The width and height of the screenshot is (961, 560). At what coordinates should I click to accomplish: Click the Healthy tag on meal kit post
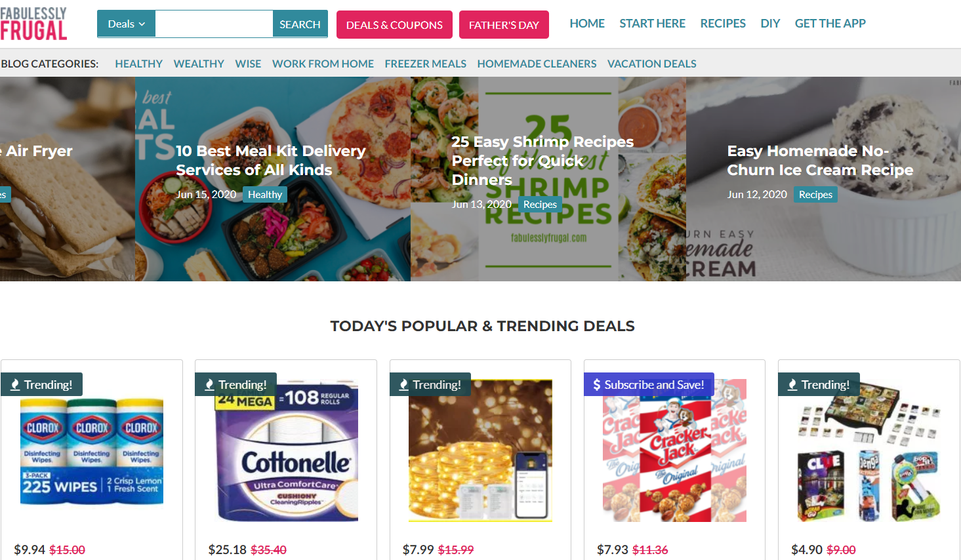pyautogui.click(x=265, y=195)
